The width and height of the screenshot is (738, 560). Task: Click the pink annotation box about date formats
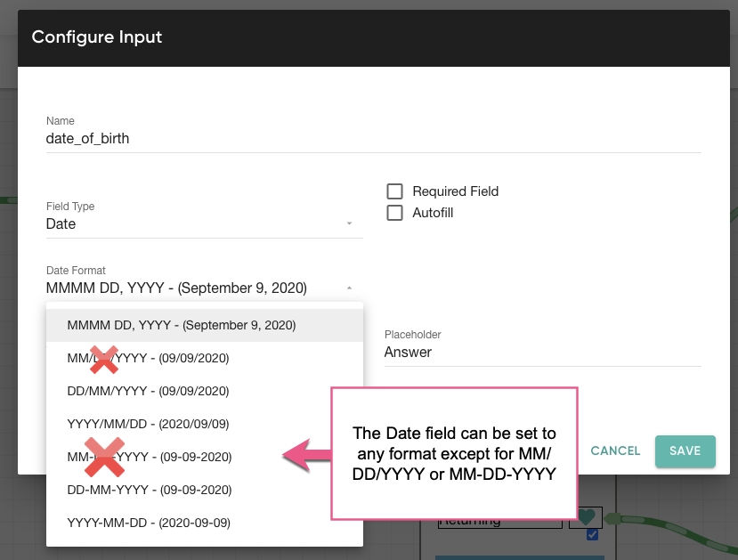(455, 451)
